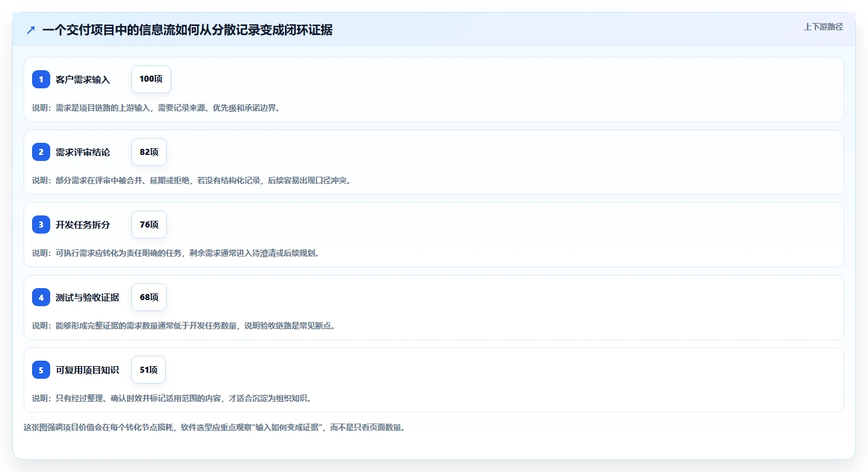Click the 68项 value chip
This screenshot has height=472, width=868.
[x=149, y=297]
